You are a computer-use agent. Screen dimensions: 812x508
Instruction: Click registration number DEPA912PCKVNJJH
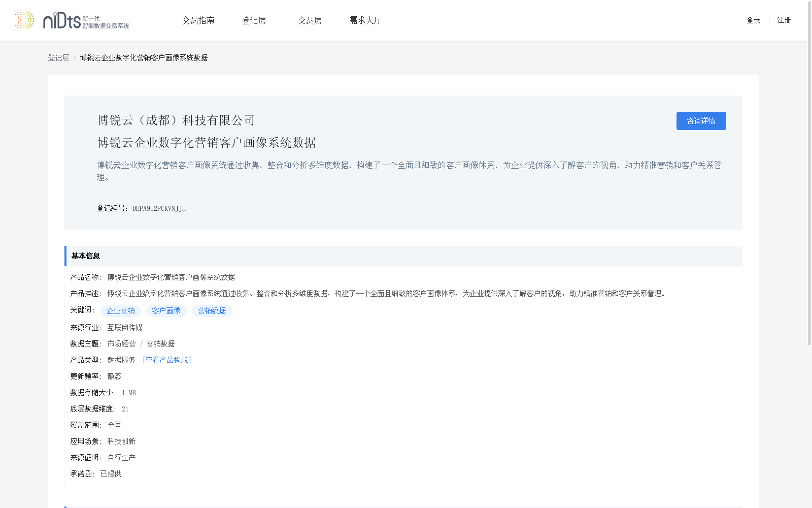click(x=159, y=208)
